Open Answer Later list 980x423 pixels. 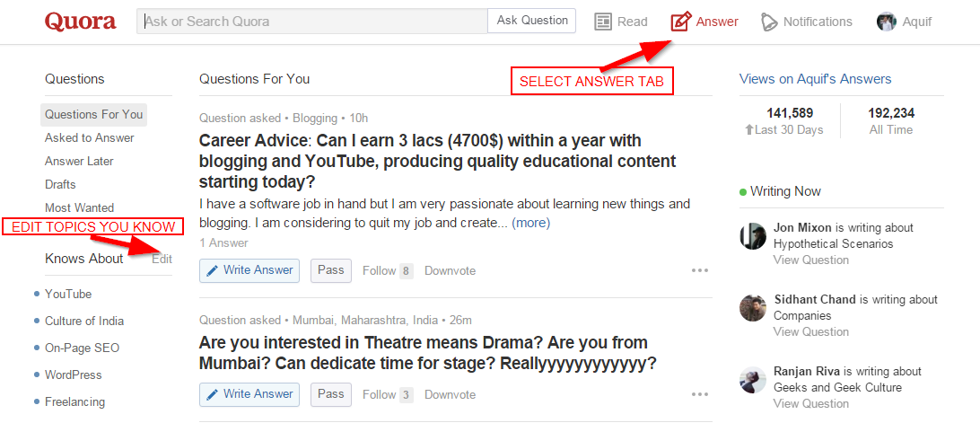79,161
